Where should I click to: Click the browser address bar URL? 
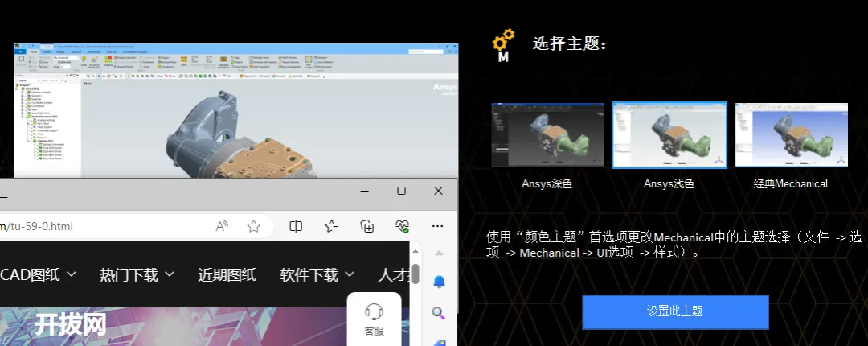[36, 226]
